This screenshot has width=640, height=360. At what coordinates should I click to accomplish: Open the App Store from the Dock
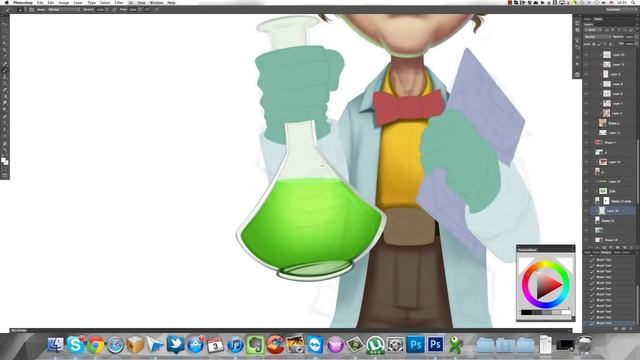click(195, 345)
